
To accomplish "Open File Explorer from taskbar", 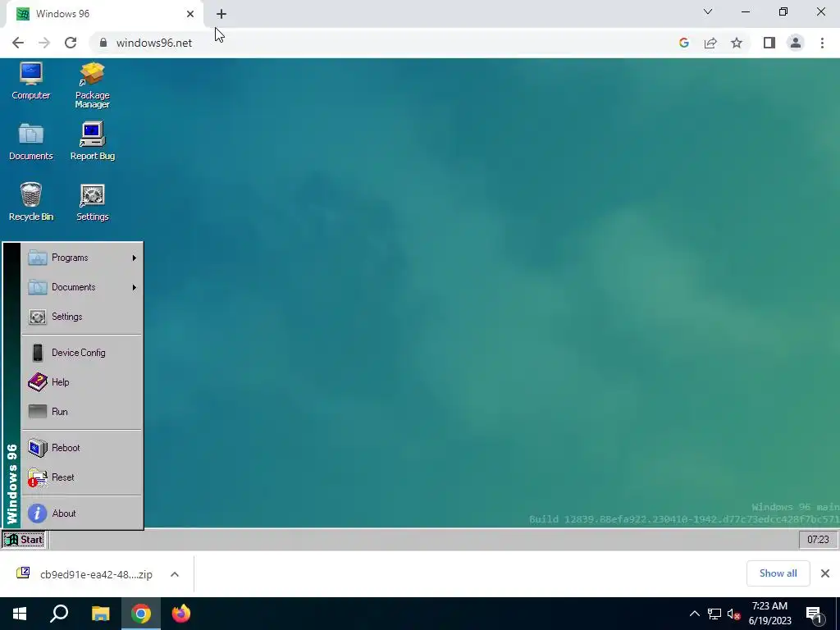I will pyautogui.click(x=100, y=614).
